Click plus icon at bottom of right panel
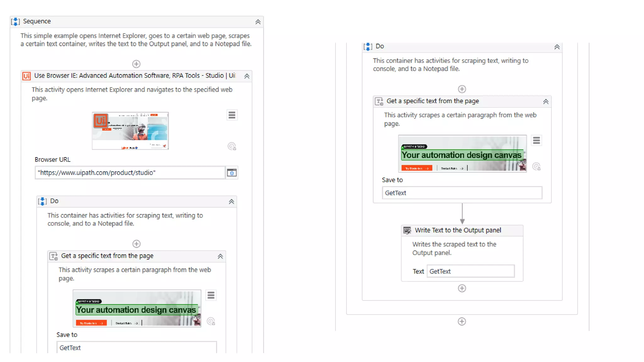The image size is (644, 362). 462,321
